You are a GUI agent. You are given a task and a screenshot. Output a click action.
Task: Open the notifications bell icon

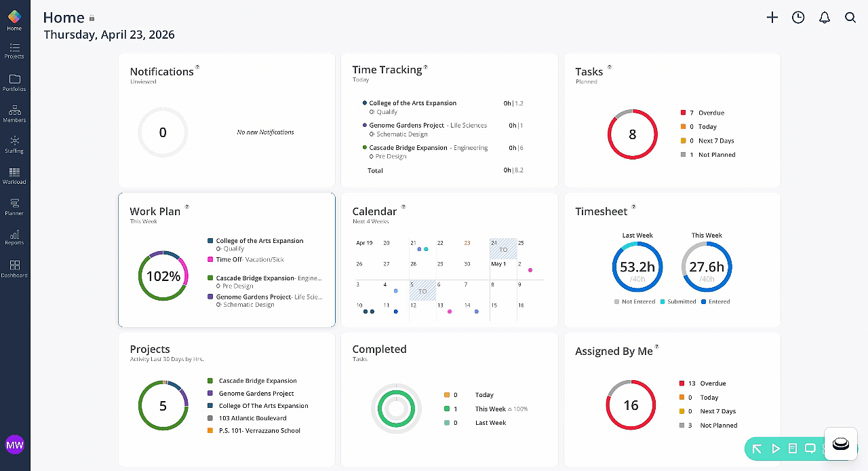point(825,18)
